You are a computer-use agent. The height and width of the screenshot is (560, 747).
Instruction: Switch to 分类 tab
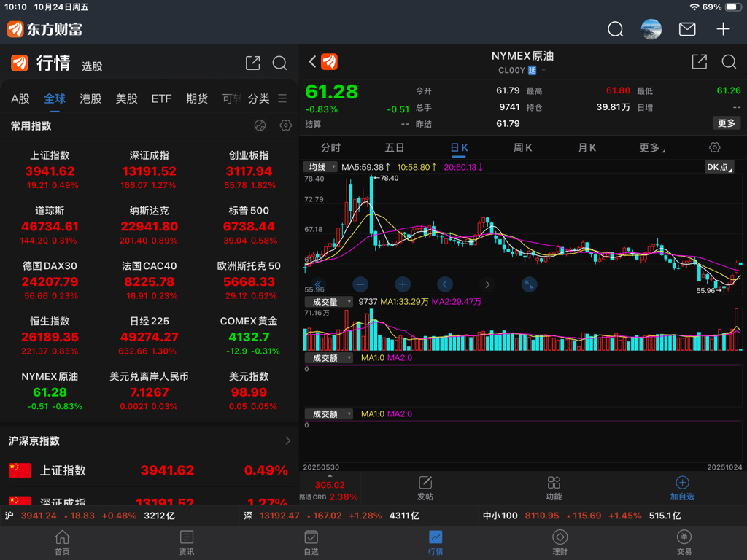point(259,98)
